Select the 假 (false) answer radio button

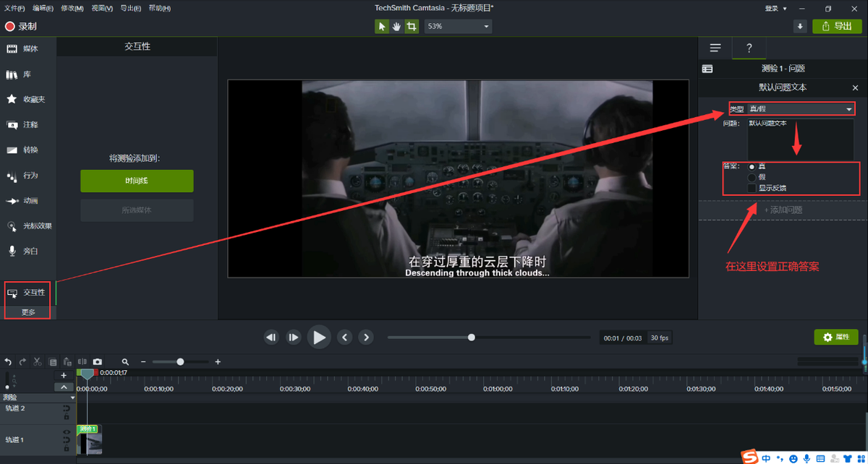[752, 177]
